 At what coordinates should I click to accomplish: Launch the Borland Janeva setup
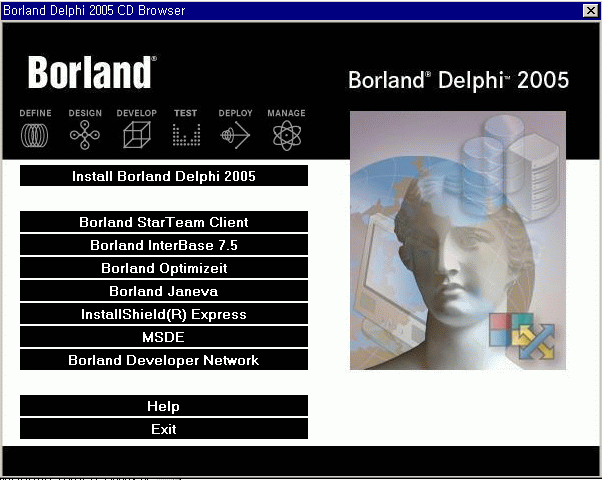click(x=164, y=291)
